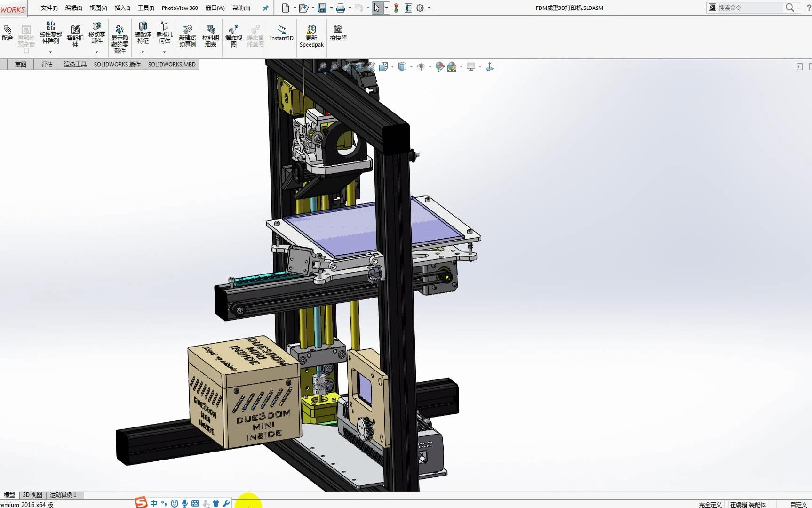
Task: Click the Section View icon in viewport toolbar
Action: coord(359,67)
